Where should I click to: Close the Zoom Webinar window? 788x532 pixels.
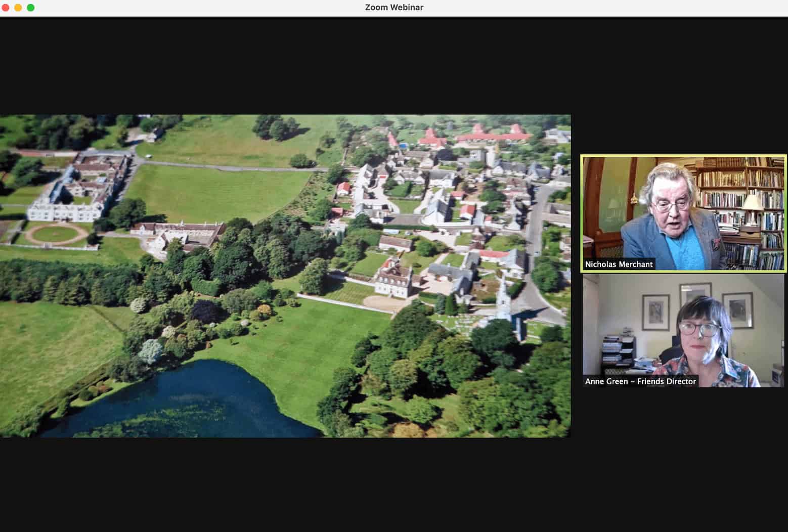pyautogui.click(x=6, y=8)
